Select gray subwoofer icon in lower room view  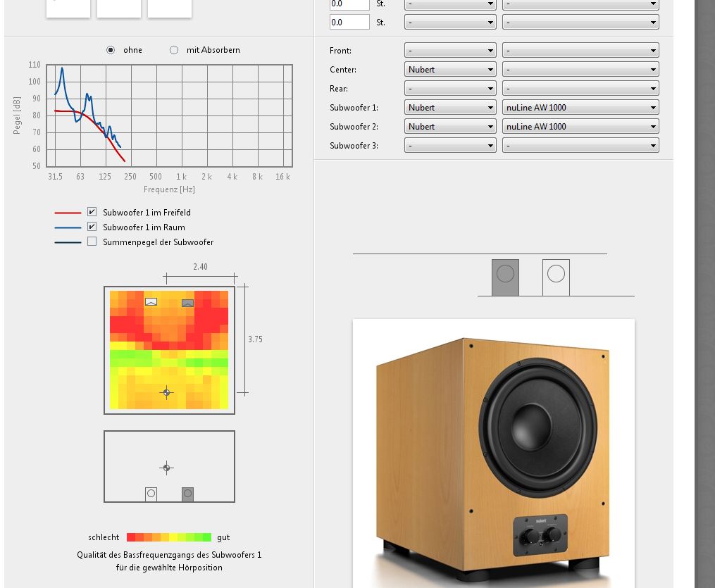coord(187,494)
